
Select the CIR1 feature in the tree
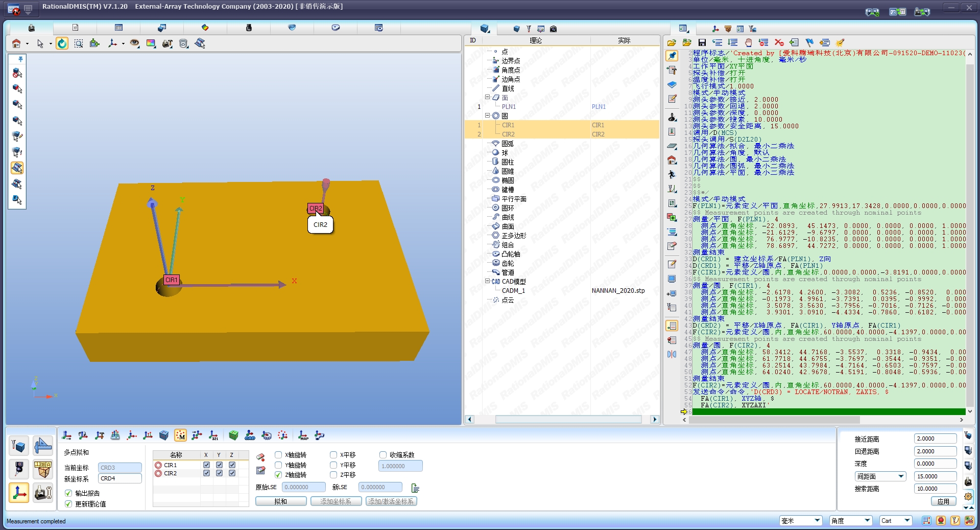coord(508,125)
